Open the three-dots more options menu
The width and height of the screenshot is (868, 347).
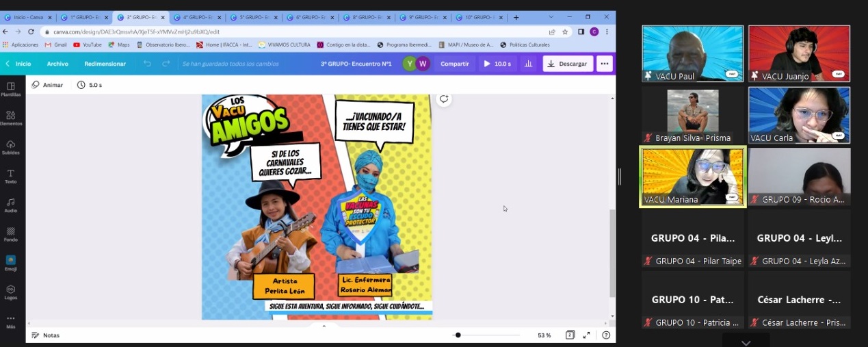[604, 64]
